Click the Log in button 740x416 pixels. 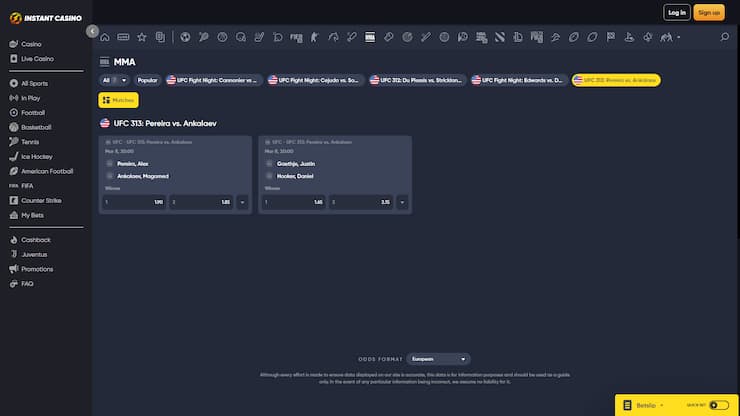click(x=677, y=12)
